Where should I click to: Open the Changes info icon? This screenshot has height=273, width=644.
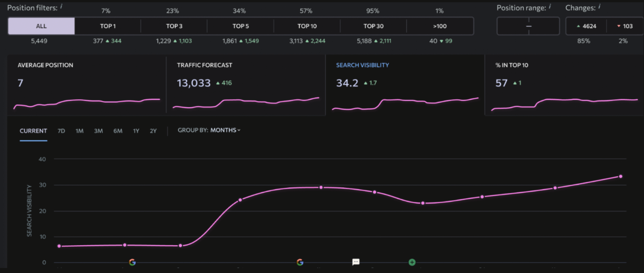(x=599, y=6)
